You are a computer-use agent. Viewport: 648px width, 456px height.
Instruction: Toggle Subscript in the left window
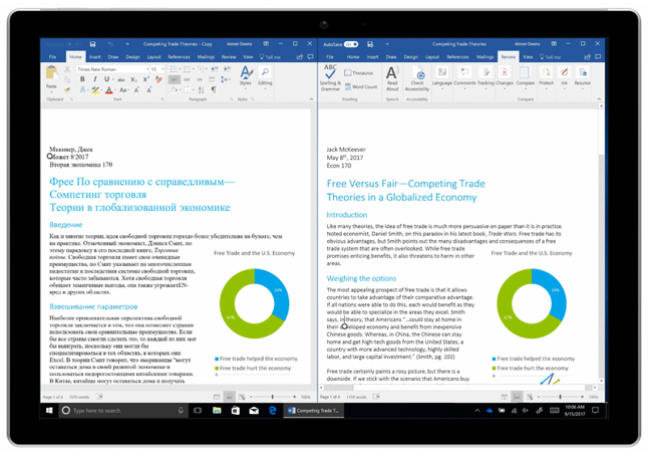(133, 79)
